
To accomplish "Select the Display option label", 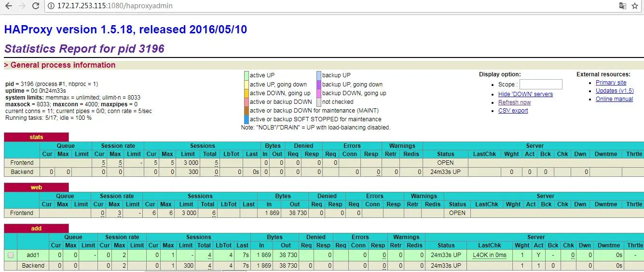I will [500, 74].
